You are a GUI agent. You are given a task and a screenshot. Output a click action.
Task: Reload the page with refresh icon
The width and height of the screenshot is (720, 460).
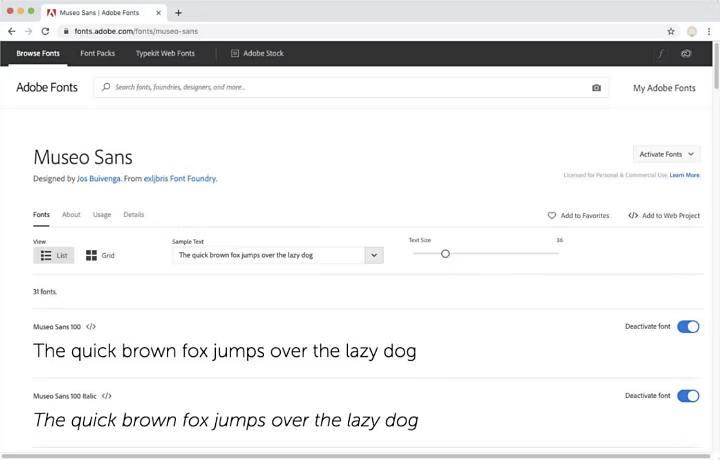click(x=45, y=31)
